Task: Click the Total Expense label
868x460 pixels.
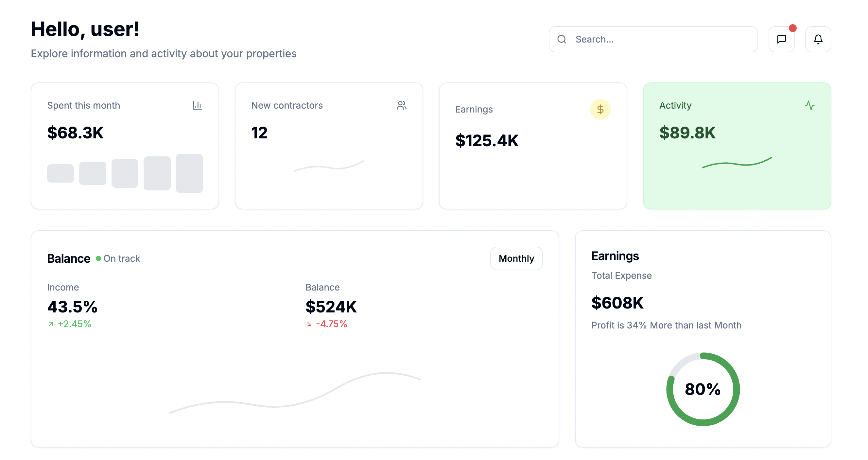Action: click(x=621, y=275)
